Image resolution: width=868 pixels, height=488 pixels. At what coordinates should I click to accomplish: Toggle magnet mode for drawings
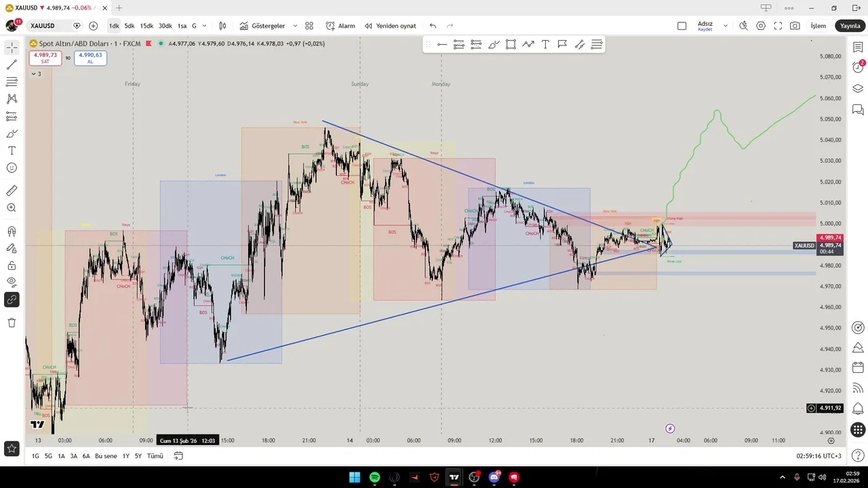pyautogui.click(x=12, y=231)
